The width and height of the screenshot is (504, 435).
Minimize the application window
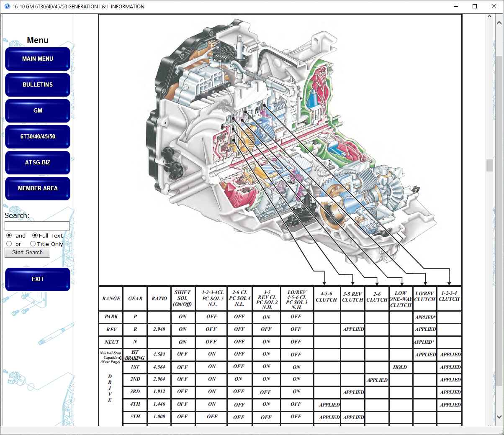coord(456,6)
